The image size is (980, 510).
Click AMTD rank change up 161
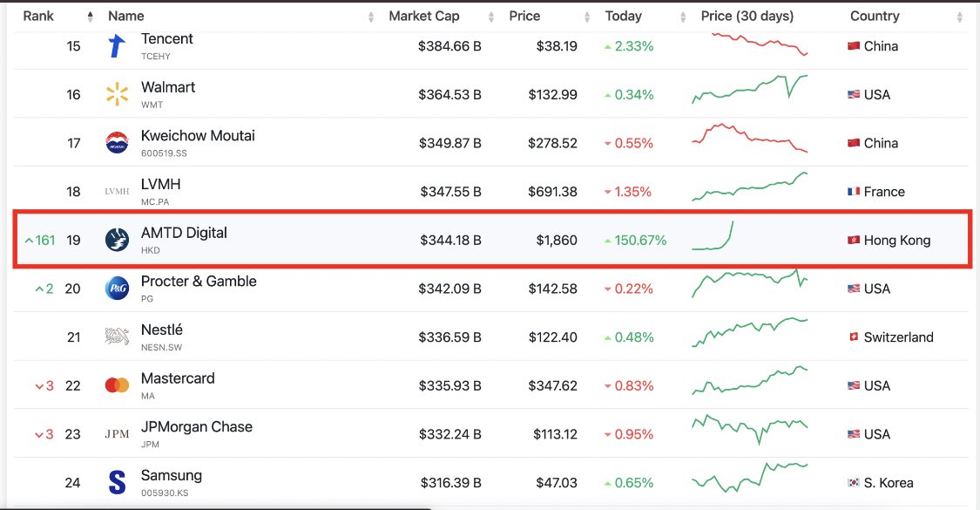[x=40, y=241]
